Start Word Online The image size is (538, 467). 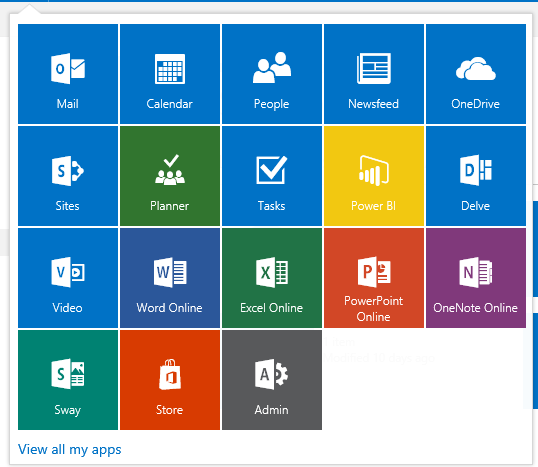[170, 278]
